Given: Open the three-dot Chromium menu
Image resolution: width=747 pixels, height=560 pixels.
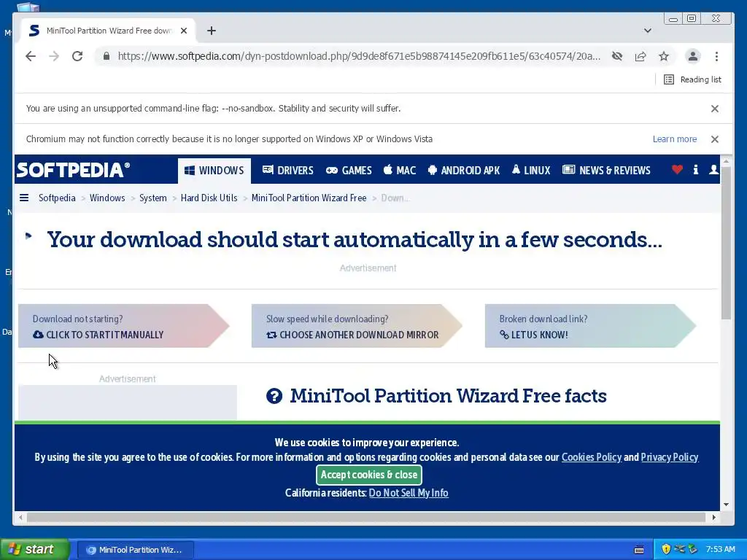Looking at the screenshot, I should pos(716,56).
